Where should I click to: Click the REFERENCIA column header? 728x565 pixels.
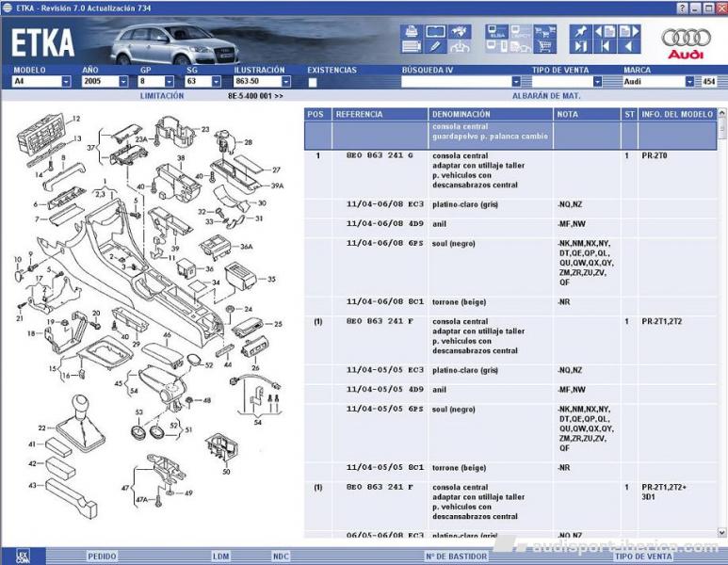[x=380, y=114]
